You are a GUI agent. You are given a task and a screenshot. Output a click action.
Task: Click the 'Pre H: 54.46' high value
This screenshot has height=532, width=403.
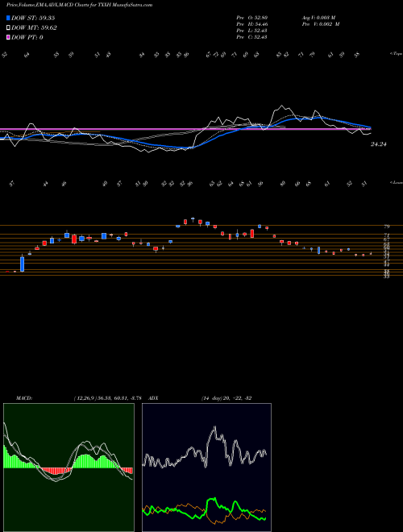pos(251,24)
